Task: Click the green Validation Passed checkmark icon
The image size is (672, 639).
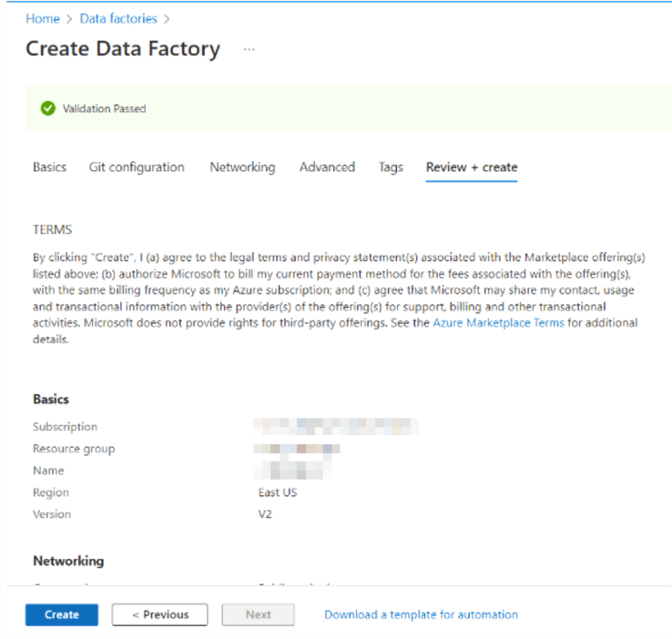Action: pos(48,108)
